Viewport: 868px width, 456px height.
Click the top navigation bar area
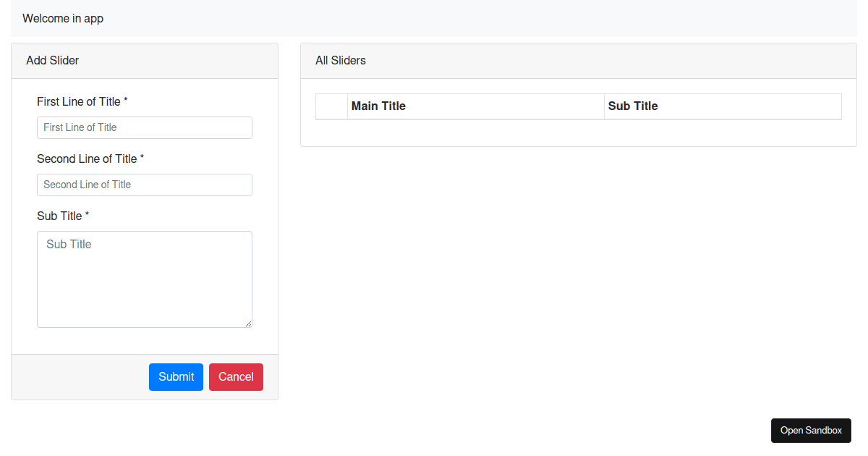point(434,18)
